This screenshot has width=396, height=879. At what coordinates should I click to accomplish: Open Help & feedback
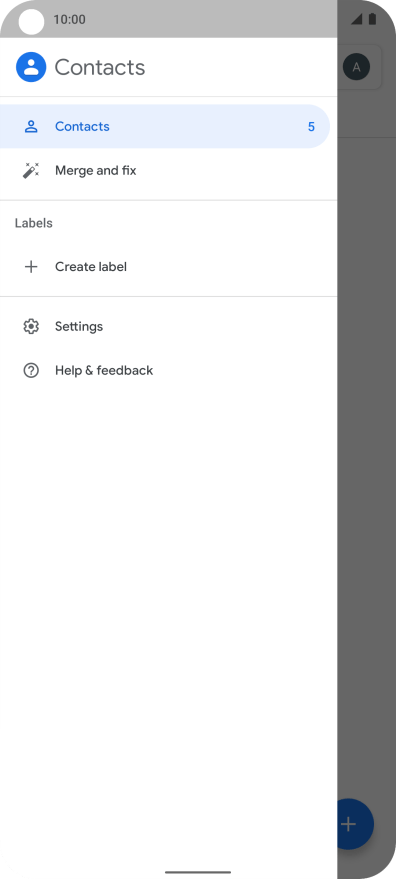pyautogui.click(x=168, y=371)
